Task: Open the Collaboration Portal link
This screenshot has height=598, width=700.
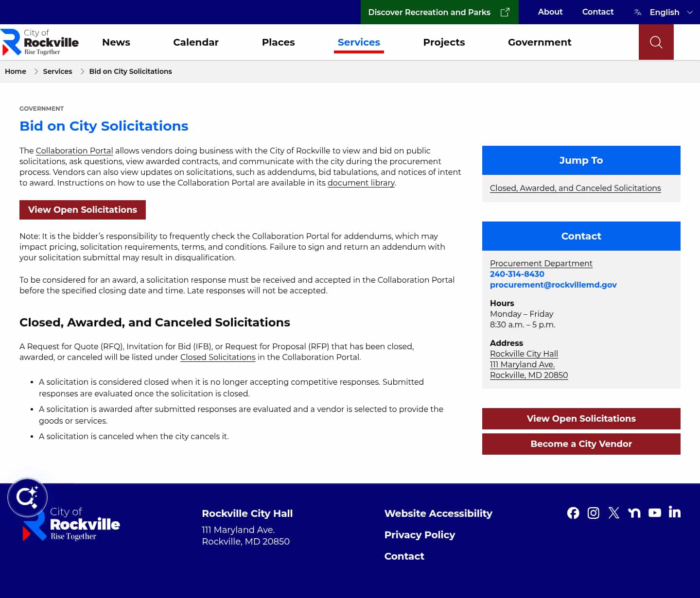Action: tap(74, 151)
